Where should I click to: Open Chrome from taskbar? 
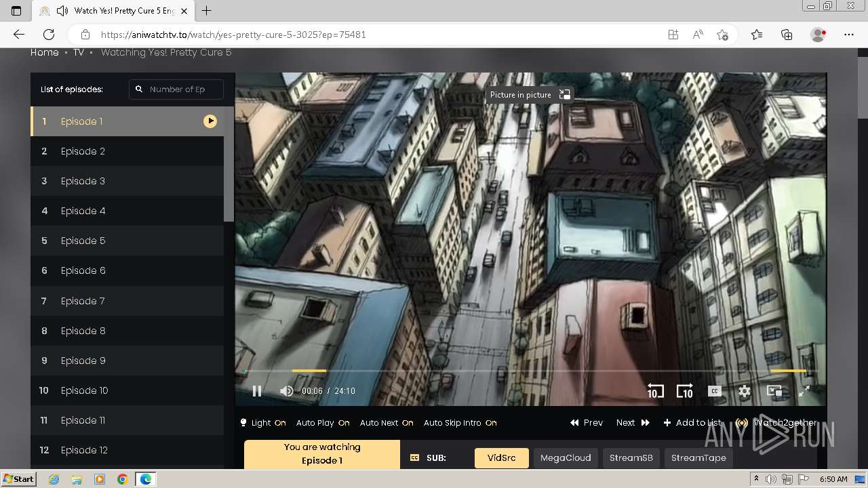tap(123, 479)
